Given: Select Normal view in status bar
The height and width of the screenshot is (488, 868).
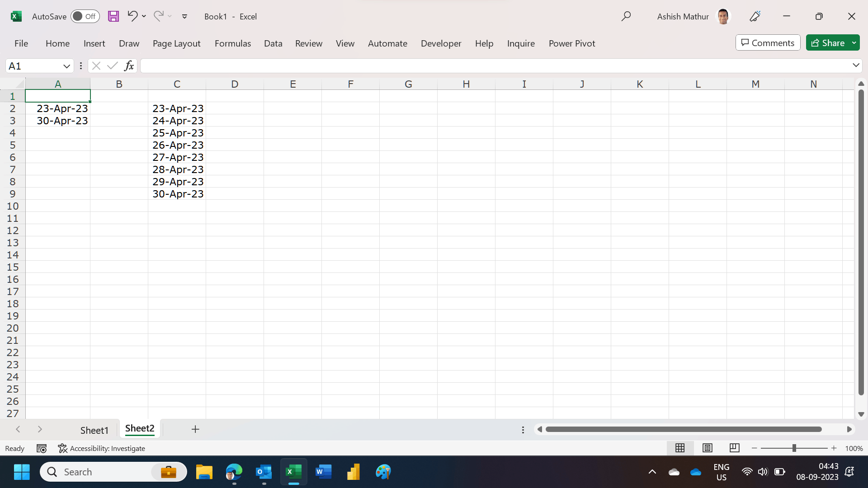Looking at the screenshot, I should [x=680, y=448].
